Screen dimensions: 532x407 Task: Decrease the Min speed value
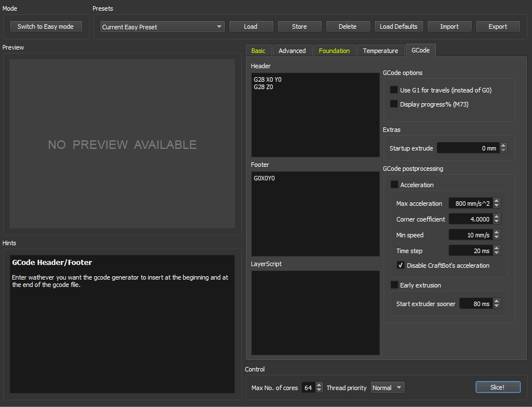[496, 237]
